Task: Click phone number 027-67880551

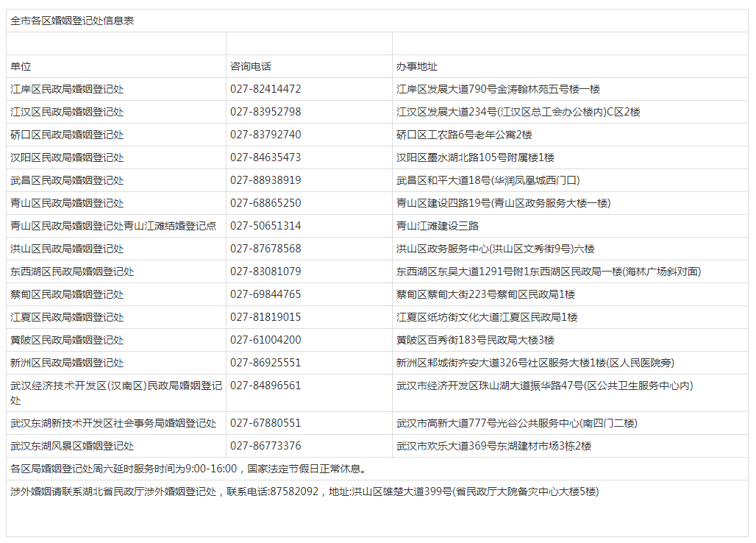Action: [x=265, y=423]
